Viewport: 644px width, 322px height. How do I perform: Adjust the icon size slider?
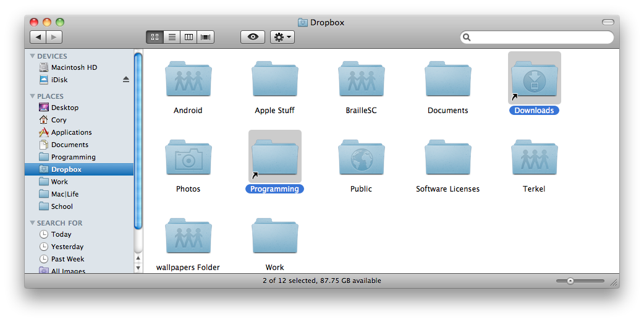coord(570,281)
